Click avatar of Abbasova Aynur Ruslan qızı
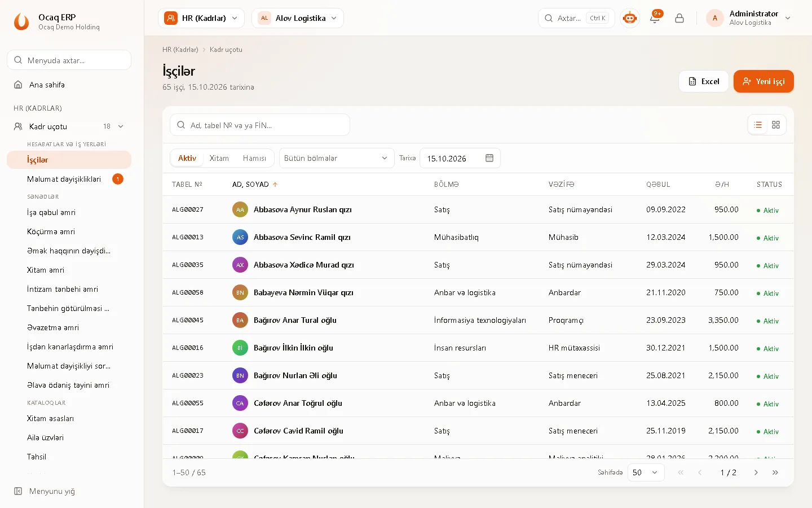 240,209
